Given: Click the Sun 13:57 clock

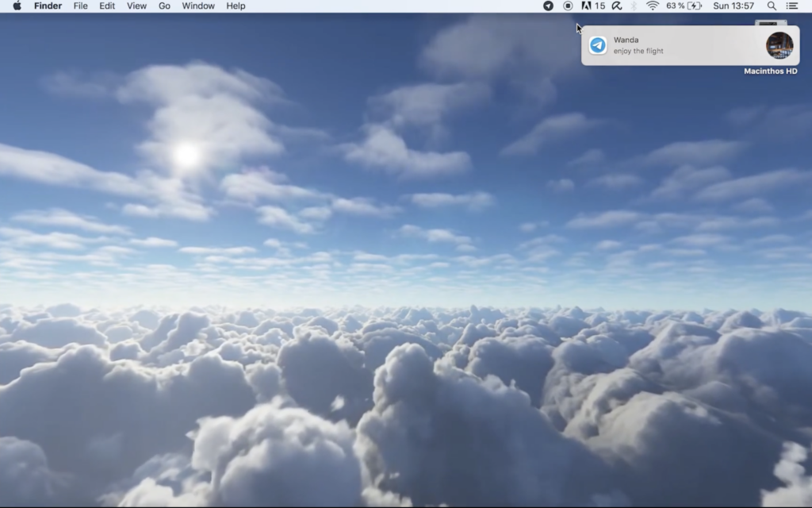Looking at the screenshot, I should (x=733, y=6).
